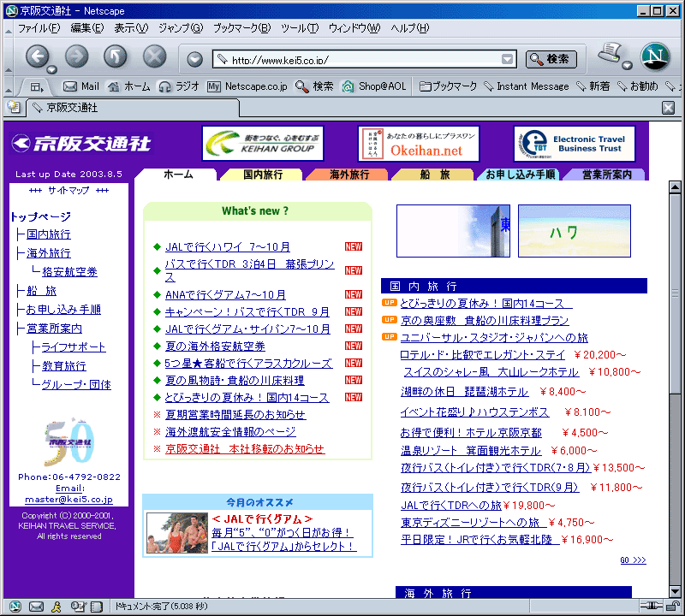Click the round dropdown button left of URL bar
This screenshot has height=616, width=685.
[195, 59]
